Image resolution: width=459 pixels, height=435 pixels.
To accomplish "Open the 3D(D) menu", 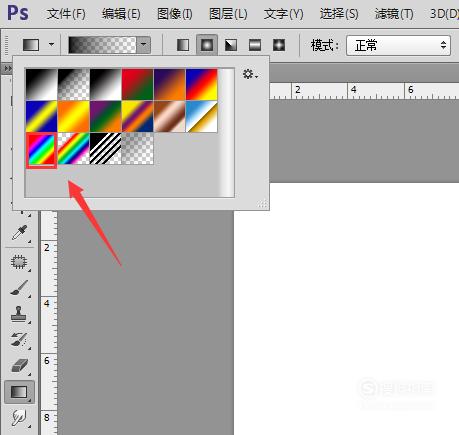I will (444, 14).
